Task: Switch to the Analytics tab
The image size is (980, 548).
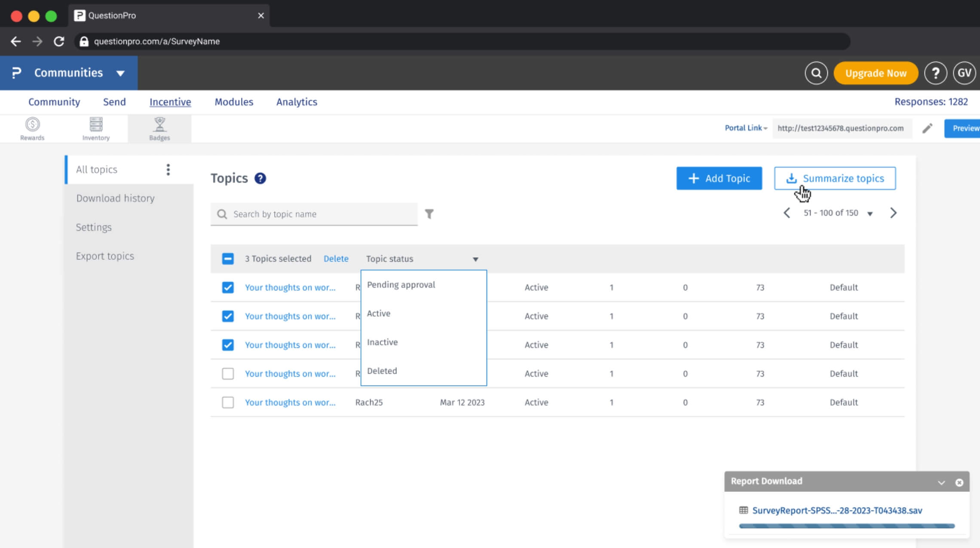Action: 297,102
